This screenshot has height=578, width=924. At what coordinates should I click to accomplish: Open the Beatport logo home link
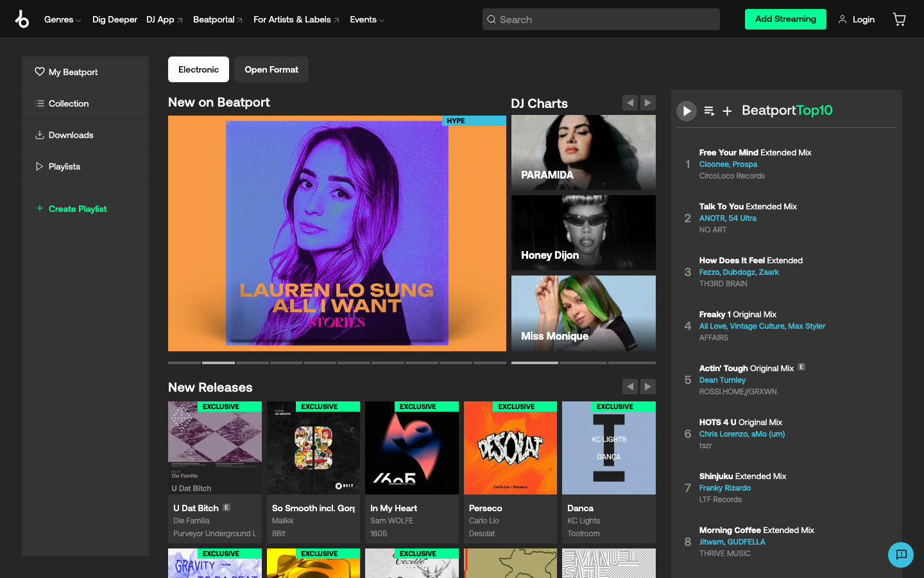tap(22, 19)
